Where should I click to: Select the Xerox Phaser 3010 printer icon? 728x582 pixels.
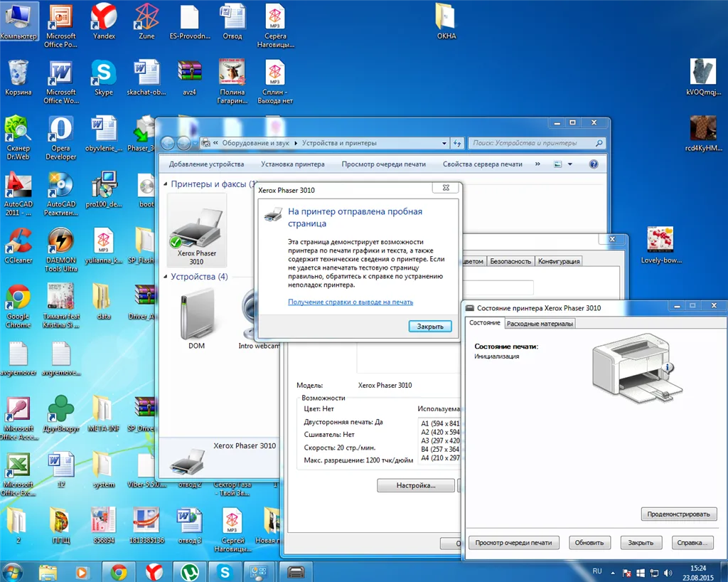(x=196, y=229)
